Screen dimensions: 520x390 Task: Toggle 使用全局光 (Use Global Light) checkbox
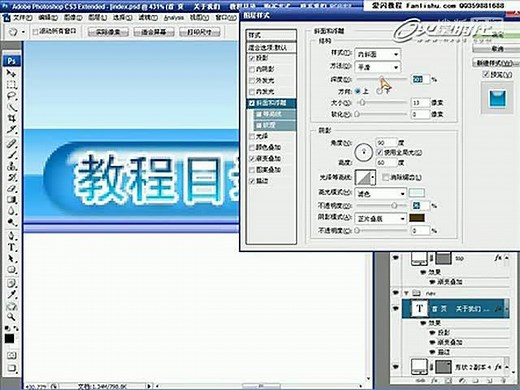380,153
